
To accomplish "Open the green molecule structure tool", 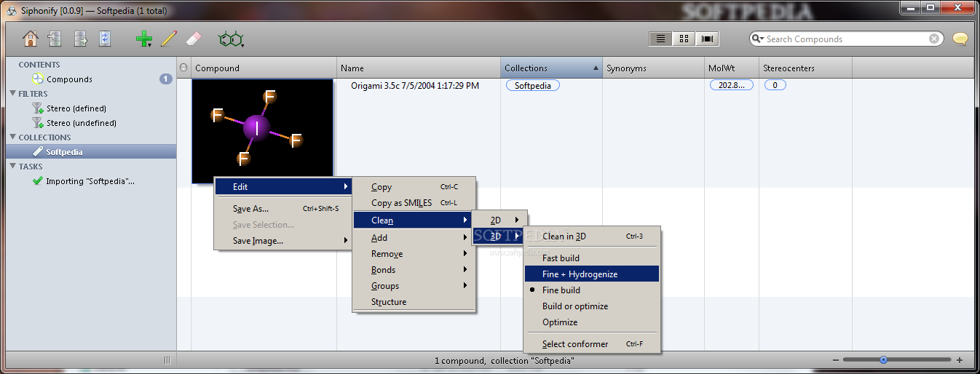I will (231, 39).
